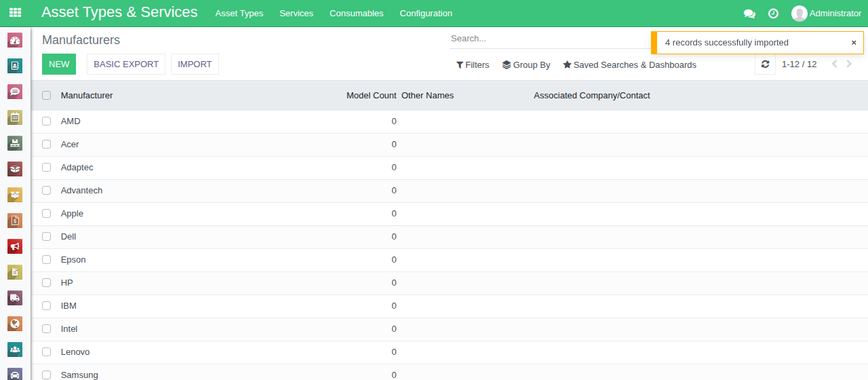Open the Group By dropdown
868x380 pixels.
(526, 65)
